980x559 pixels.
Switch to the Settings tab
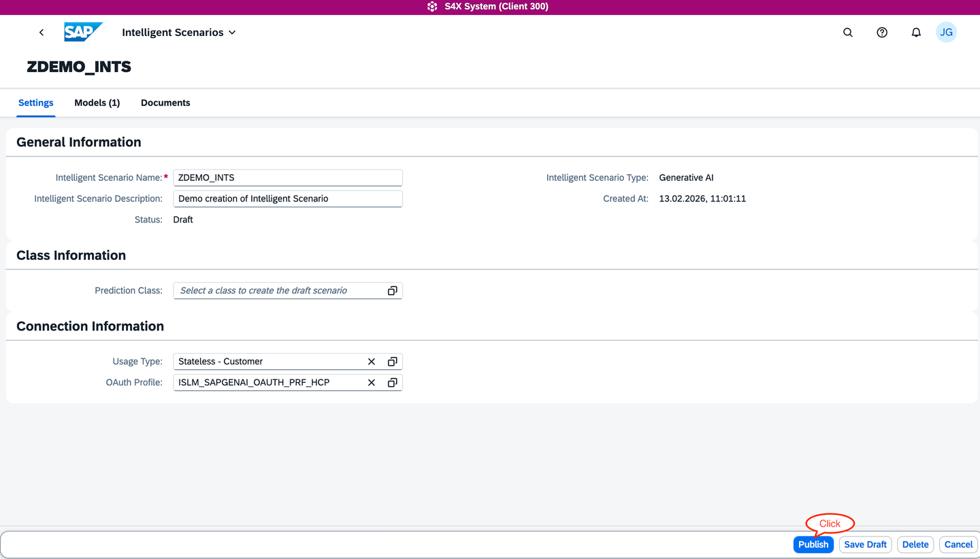point(35,103)
